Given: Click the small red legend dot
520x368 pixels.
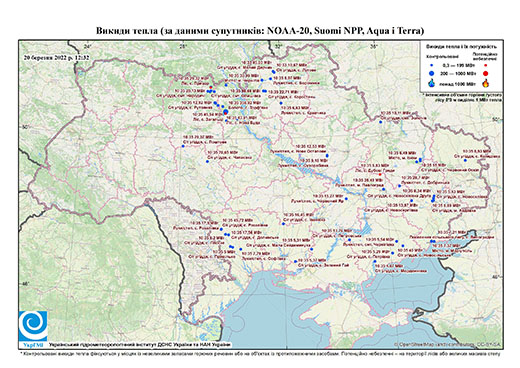Looking at the screenshot, I should (x=486, y=65).
